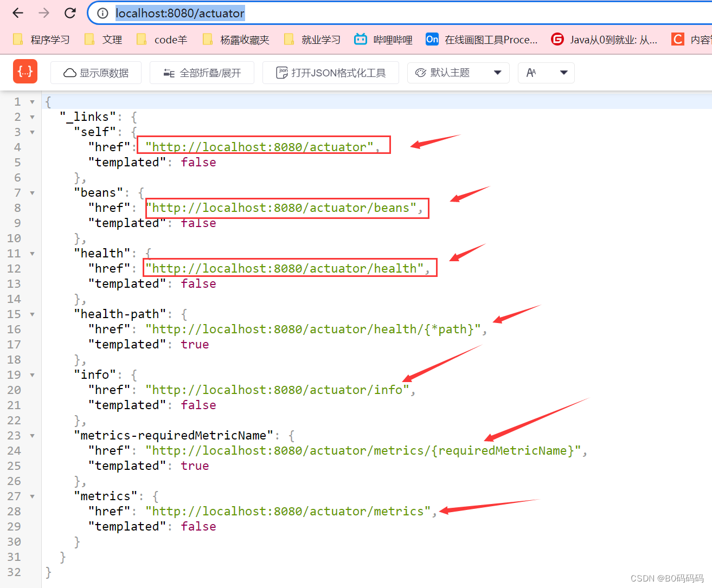Click the browser back arrow
This screenshot has width=712, height=588.
18,13
